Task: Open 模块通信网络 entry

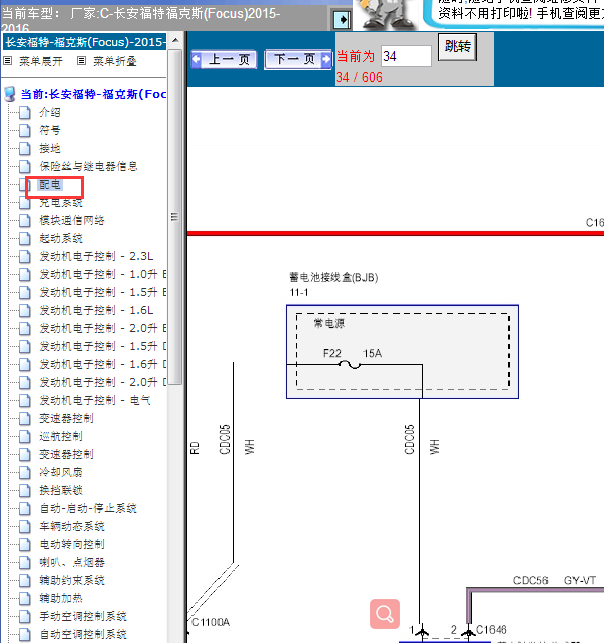Action: (72, 221)
